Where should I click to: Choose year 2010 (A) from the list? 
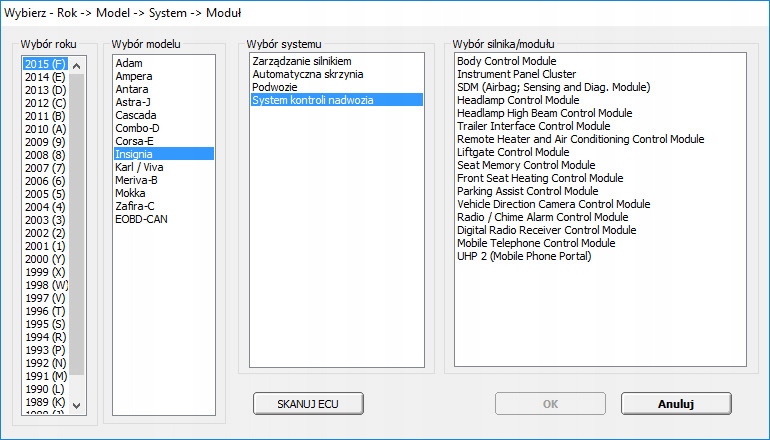pyautogui.click(x=45, y=128)
